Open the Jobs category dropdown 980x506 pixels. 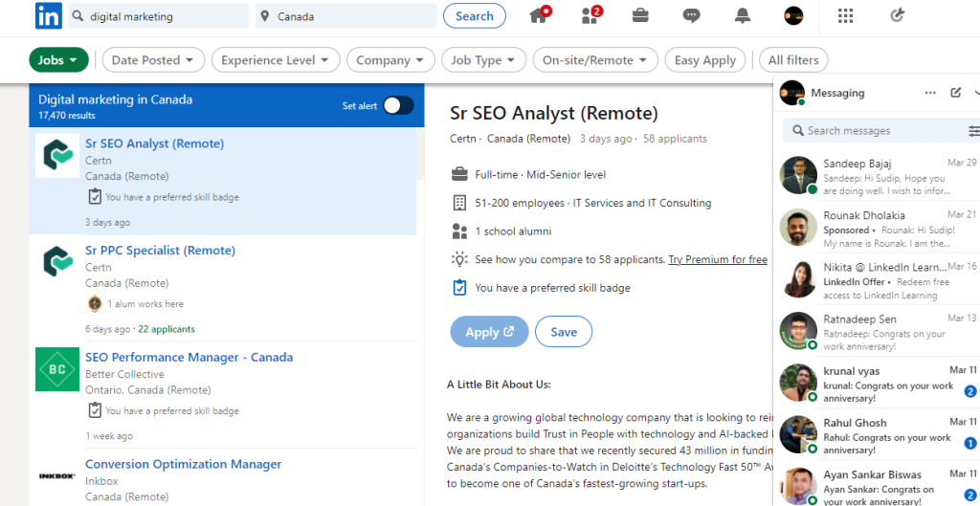(58, 60)
